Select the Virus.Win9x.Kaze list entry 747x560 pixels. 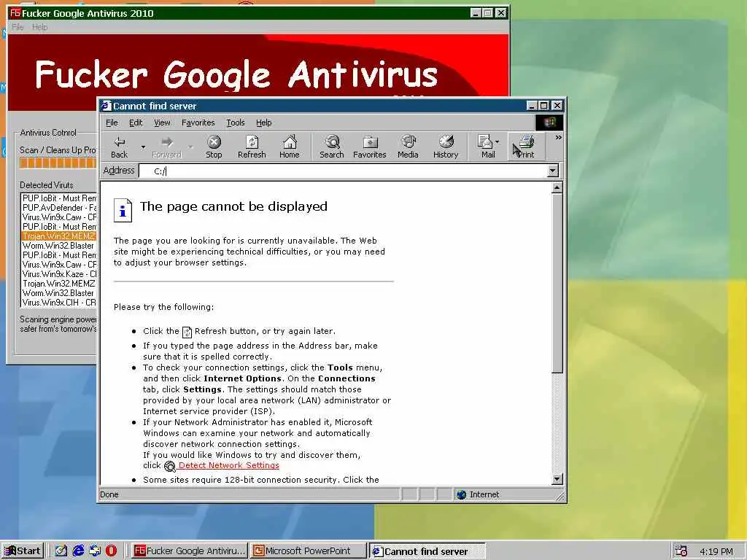point(59,274)
